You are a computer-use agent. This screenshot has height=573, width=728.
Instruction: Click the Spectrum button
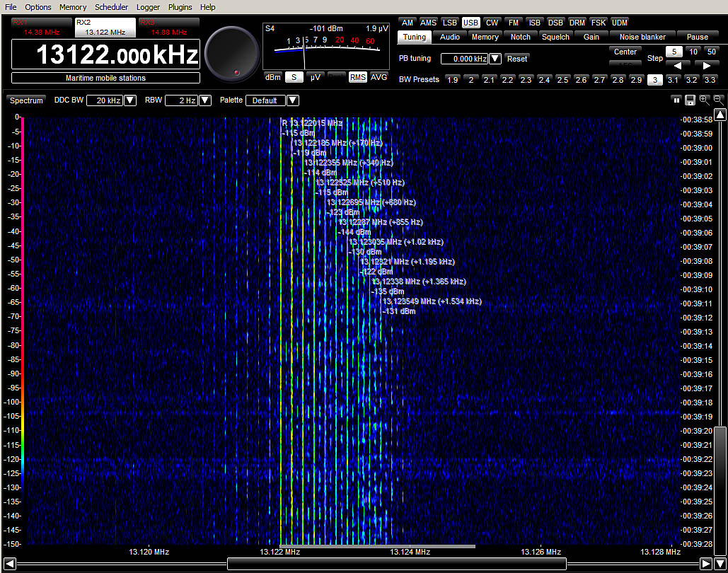click(x=26, y=100)
